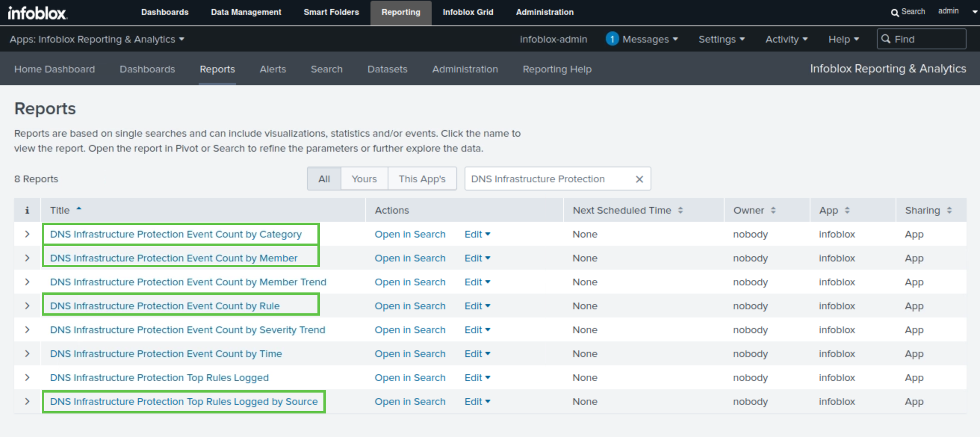Viewport: 980px width, 437px height.
Task: Open the Datasets nav item
Action: pos(387,69)
